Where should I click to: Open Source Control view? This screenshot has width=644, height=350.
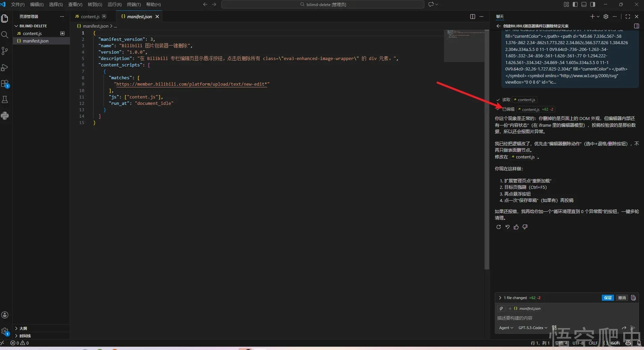click(x=5, y=51)
